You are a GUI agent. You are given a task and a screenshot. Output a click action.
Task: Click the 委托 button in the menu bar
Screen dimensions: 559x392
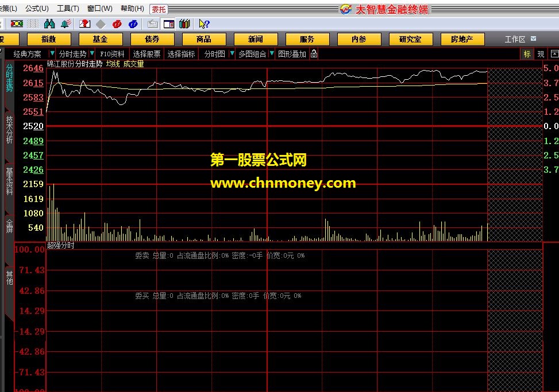[x=159, y=9]
